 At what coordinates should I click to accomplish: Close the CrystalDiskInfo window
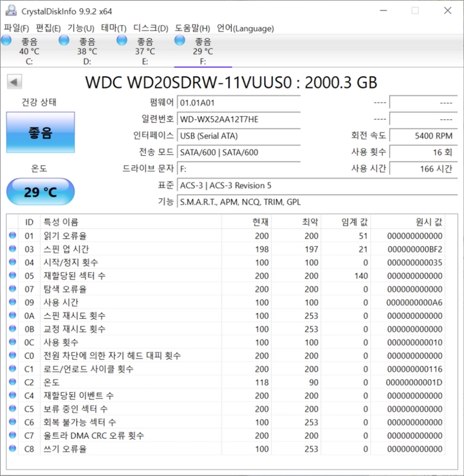tap(447, 11)
